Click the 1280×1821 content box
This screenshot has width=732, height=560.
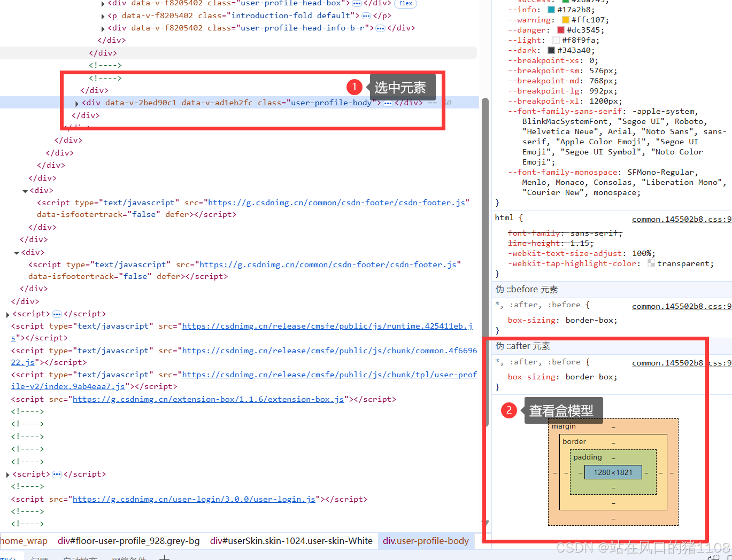tap(613, 472)
